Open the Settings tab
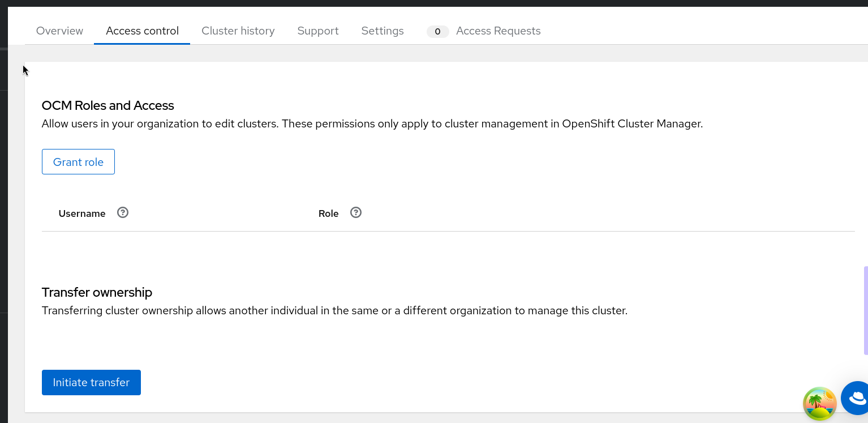Screen dimensions: 868x423 383,31
